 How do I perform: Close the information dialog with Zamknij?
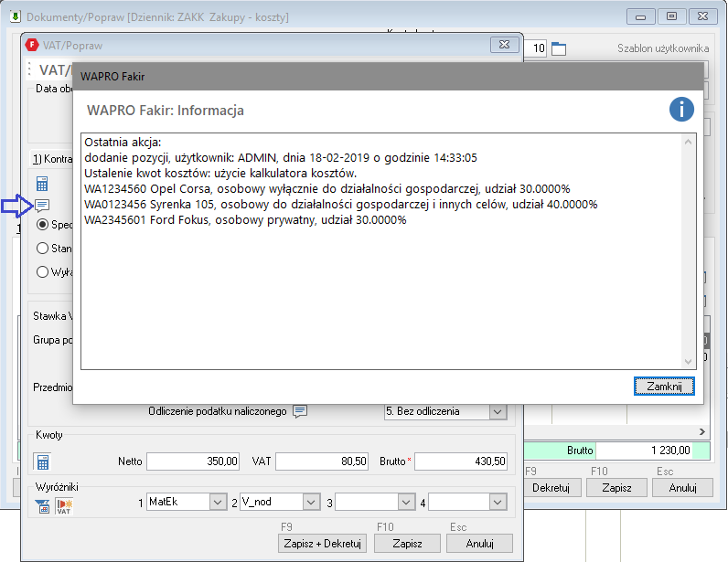click(664, 387)
